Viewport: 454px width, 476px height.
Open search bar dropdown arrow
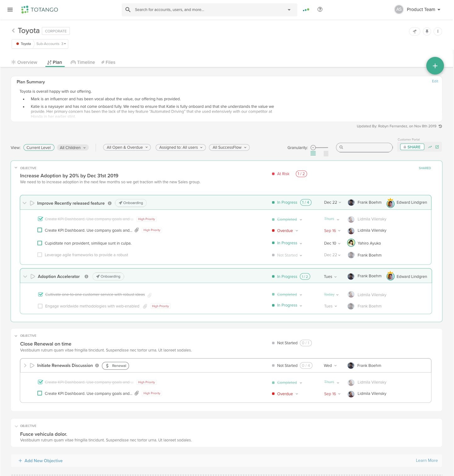(x=289, y=10)
